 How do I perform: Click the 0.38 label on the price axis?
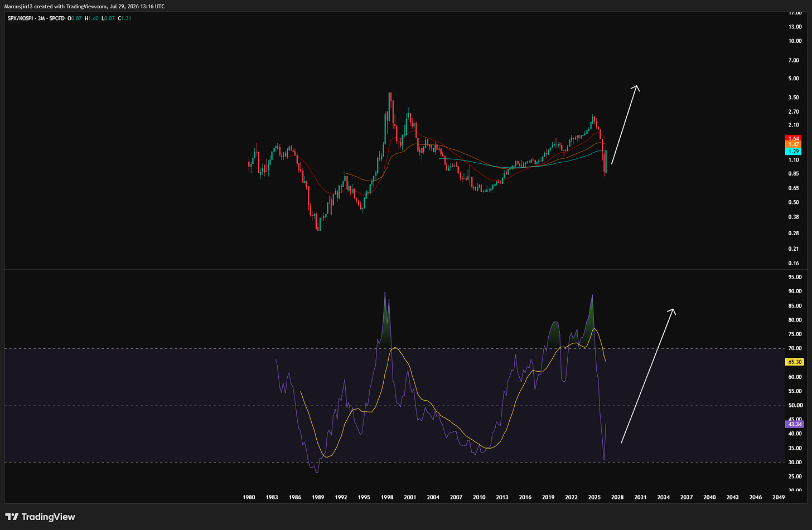tap(795, 217)
